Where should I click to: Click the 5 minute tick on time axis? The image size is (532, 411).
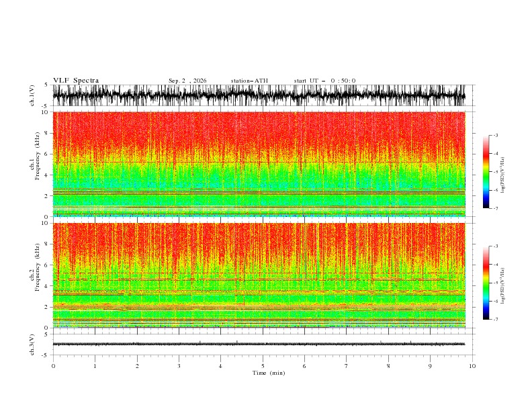263,366
